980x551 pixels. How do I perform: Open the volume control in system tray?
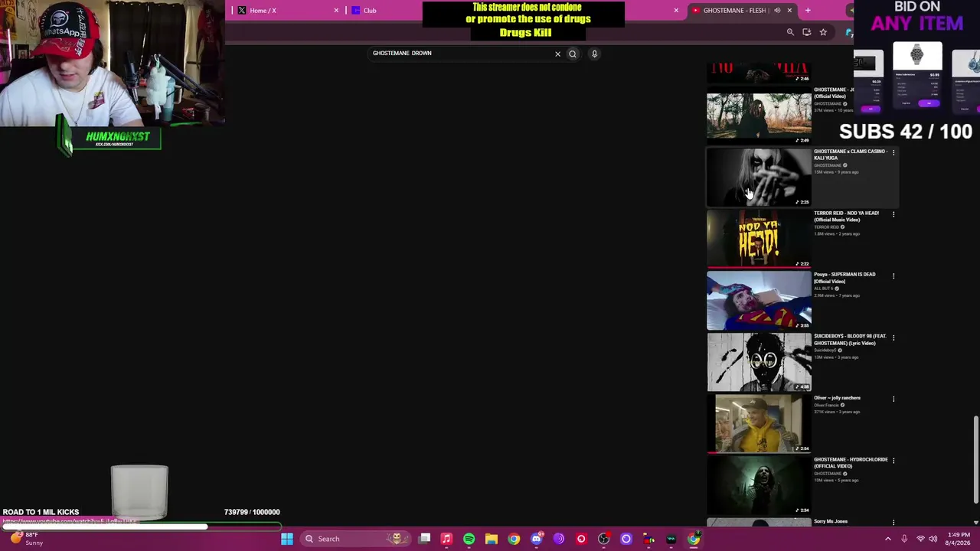tap(934, 539)
